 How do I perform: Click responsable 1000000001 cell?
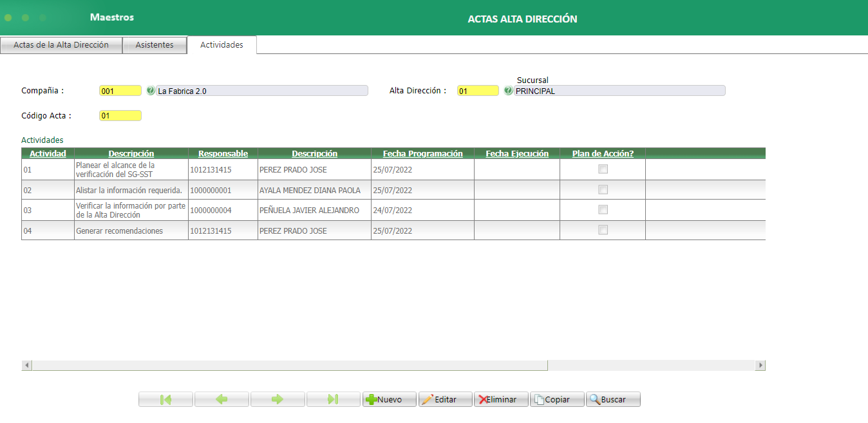pos(223,190)
